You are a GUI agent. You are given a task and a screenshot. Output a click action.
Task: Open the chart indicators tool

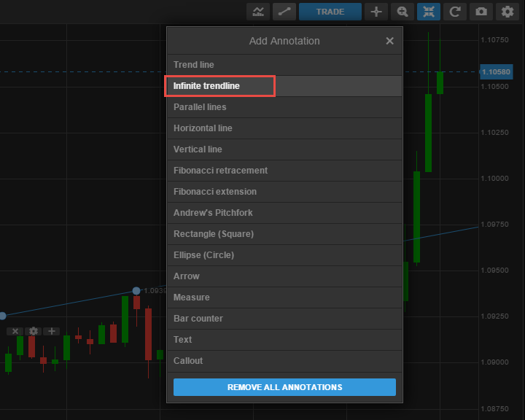[258, 12]
